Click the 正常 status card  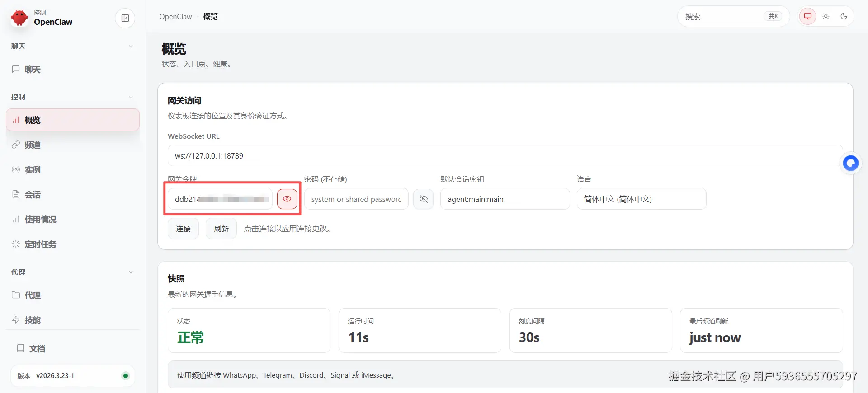pyautogui.click(x=249, y=330)
